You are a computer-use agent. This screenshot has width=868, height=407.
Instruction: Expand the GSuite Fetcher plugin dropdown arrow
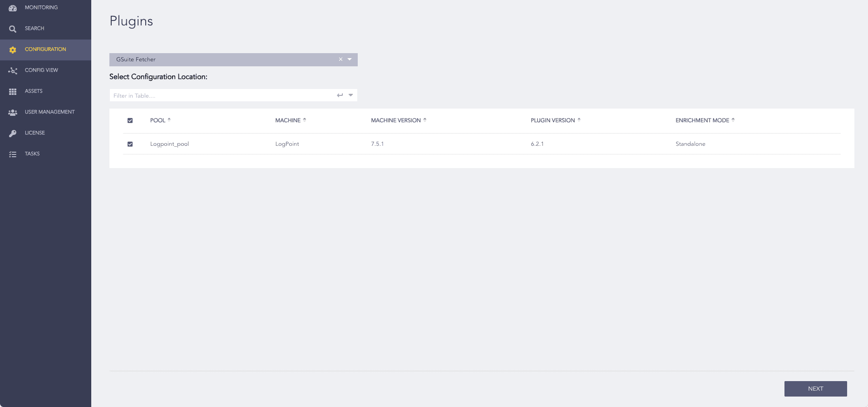(350, 60)
